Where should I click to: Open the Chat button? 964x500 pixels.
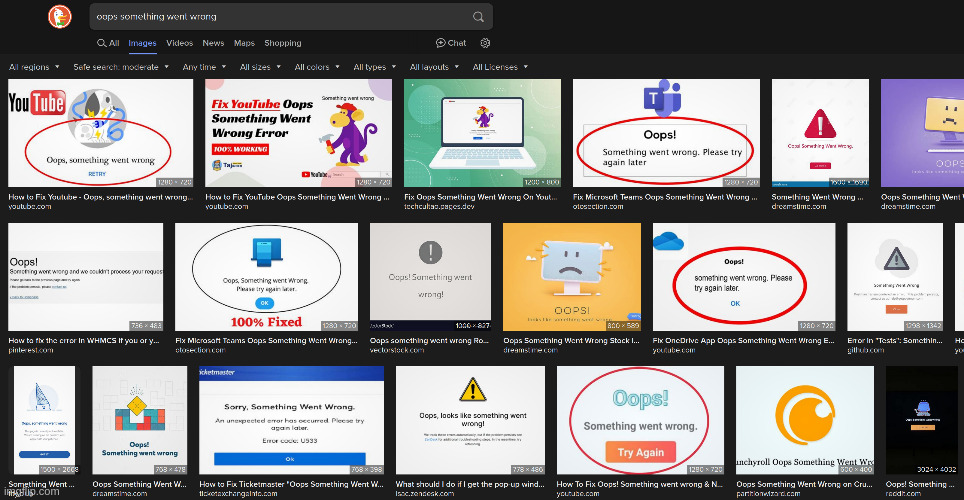[451, 43]
